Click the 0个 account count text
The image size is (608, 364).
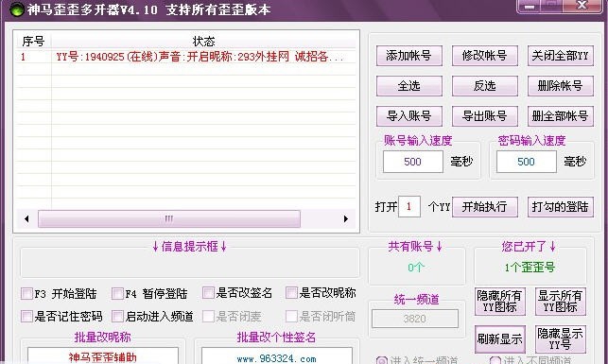tap(416, 267)
